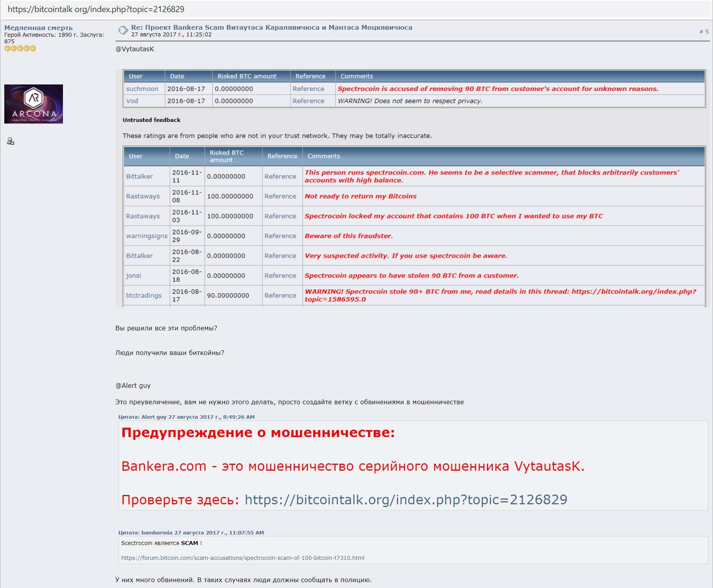This screenshot has height=588, width=713.
Task: Click the '90.00000000' risked amount cell
Action: 228,296
